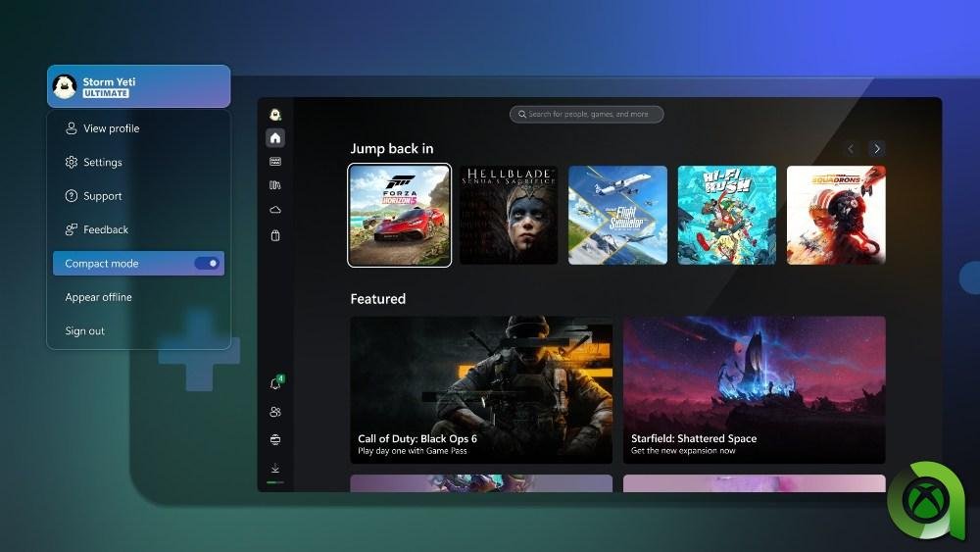This screenshot has width=980, height=552.
Task: Open Settings from the profile menu
Action: [102, 163]
